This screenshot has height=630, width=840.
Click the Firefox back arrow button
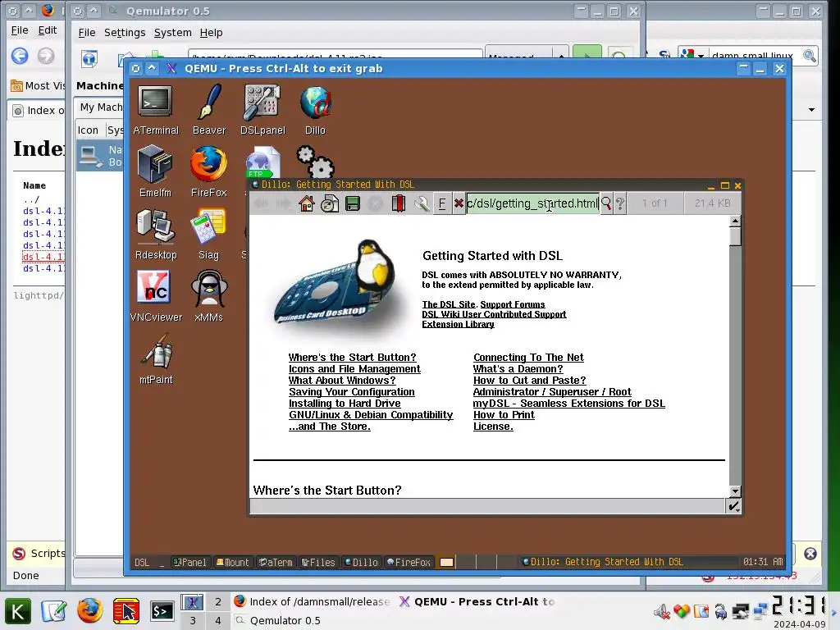[20, 56]
